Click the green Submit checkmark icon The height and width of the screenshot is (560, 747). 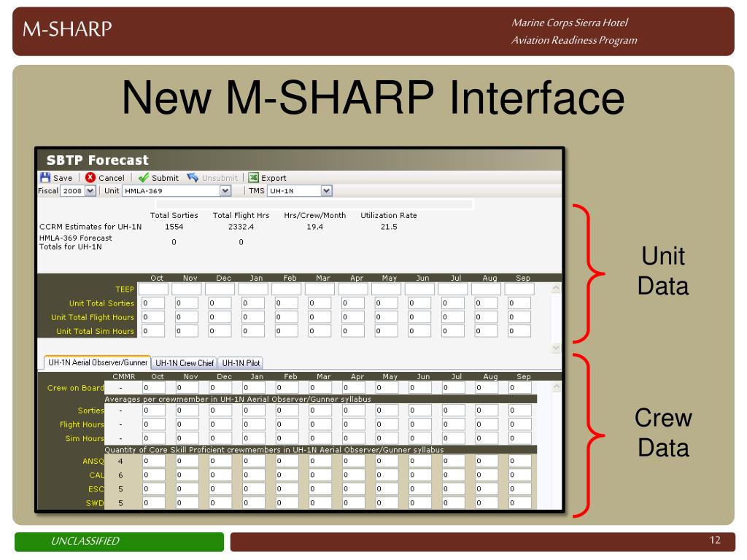coord(144,178)
